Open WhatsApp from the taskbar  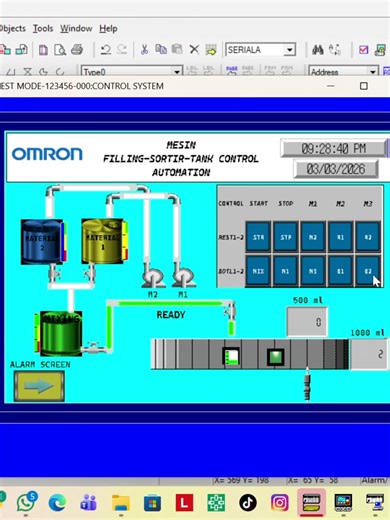(x=27, y=502)
